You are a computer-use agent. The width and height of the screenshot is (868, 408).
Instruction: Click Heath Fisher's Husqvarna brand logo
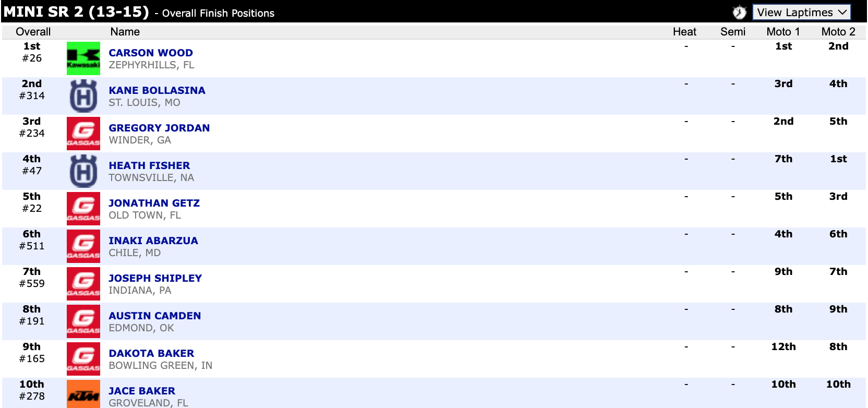83,171
